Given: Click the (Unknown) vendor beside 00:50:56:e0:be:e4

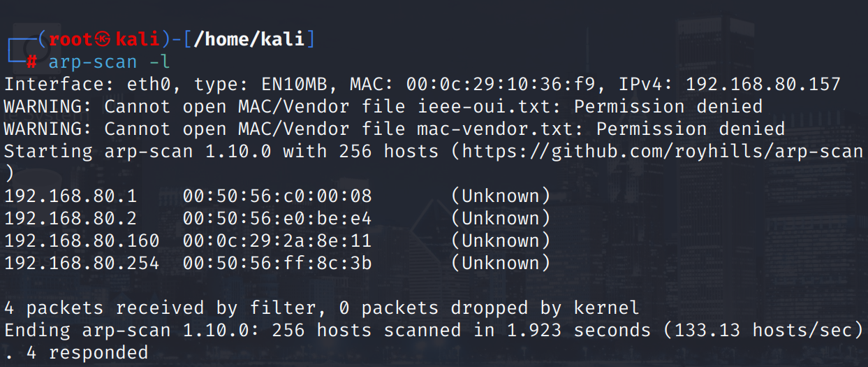Looking at the screenshot, I should coord(501,219).
